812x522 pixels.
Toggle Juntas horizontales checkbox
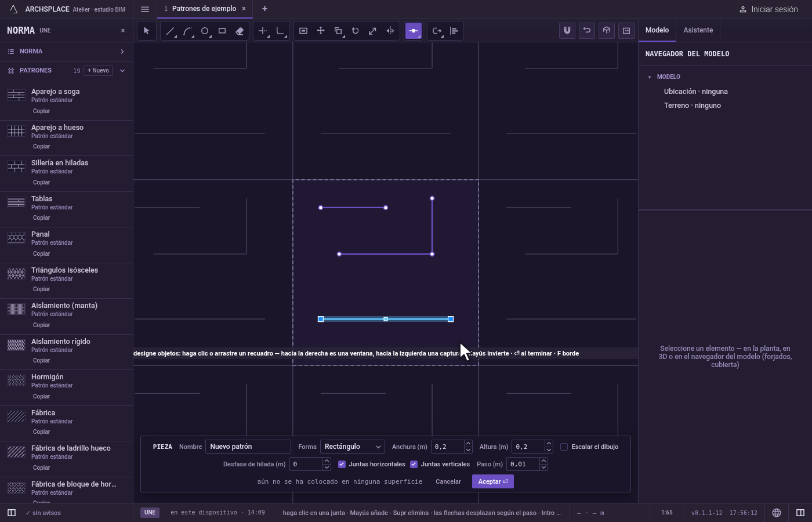(342, 464)
